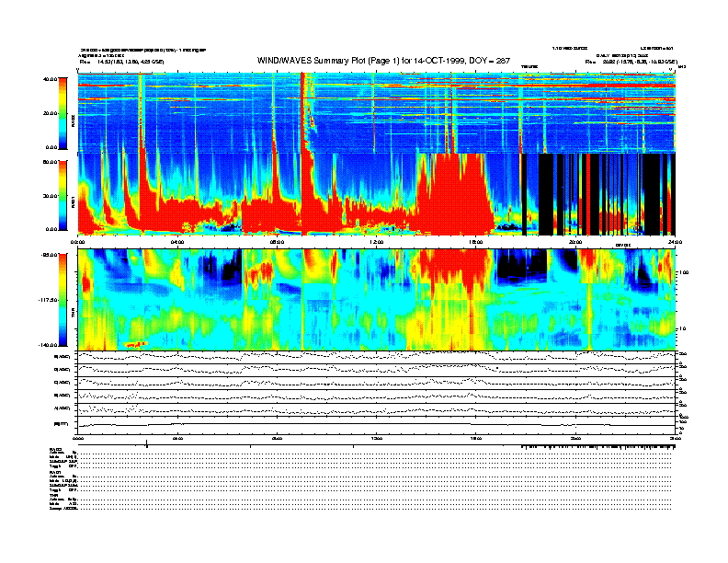This screenshot has width=728, height=563.
Task: Click the -117.50 label on TNR scale
Action: click(48, 300)
